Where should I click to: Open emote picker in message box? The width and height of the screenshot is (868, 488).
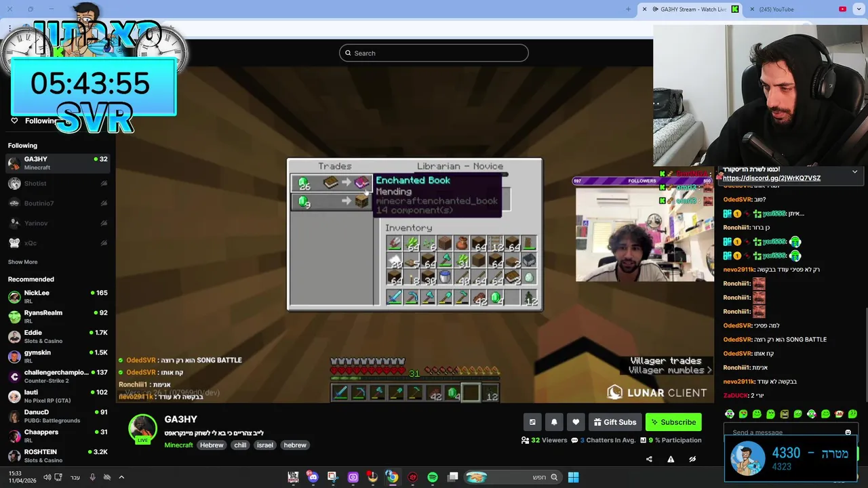(x=848, y=432)
